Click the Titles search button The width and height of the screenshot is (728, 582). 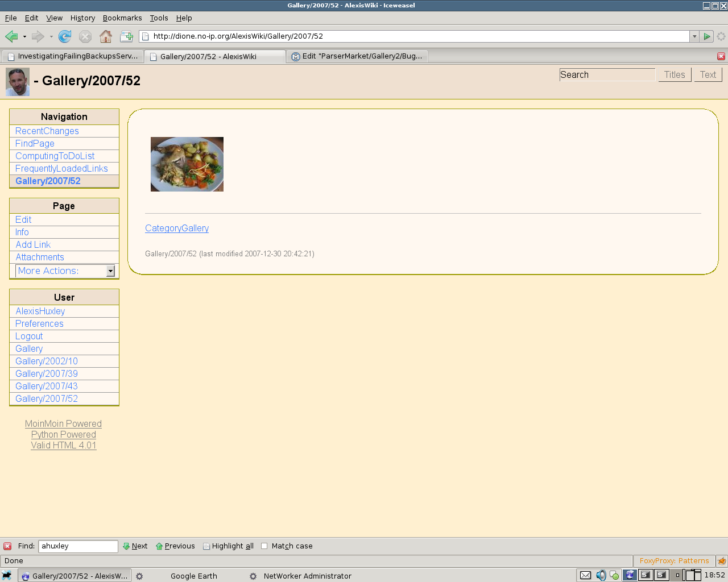coord(675,74)
